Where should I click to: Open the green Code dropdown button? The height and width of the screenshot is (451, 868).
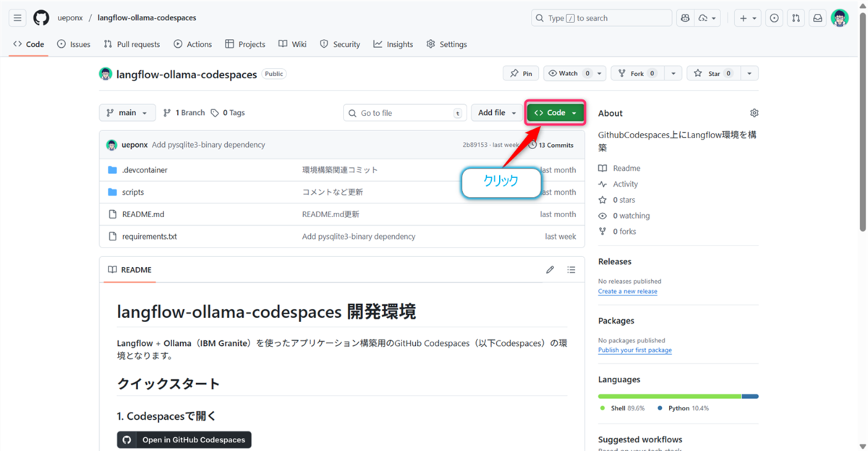coord(556,113)
